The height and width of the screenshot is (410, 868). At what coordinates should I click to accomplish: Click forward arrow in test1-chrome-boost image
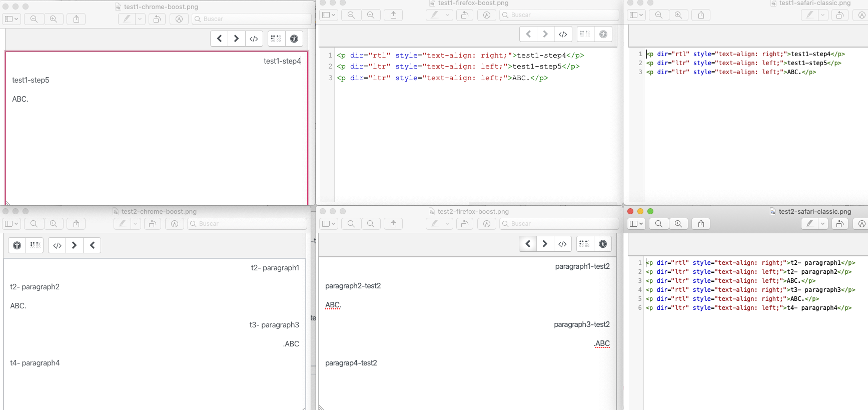click(236, 39)
